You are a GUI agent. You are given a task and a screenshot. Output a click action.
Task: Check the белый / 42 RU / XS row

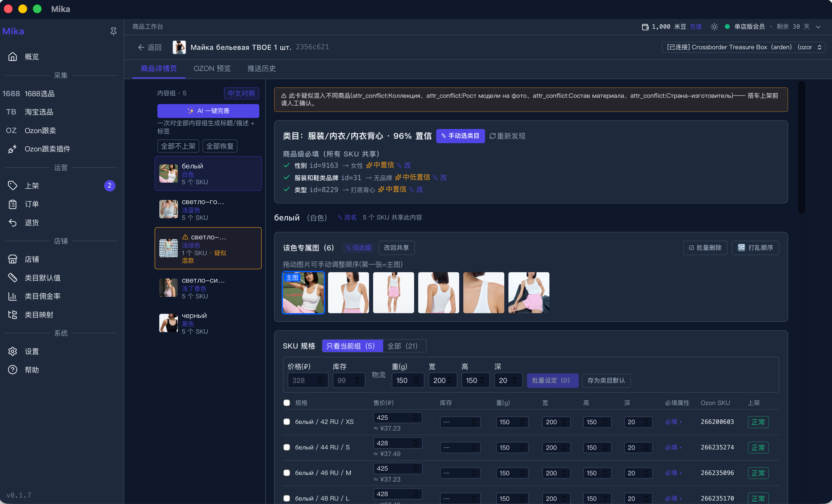click(x=287, y=422)
